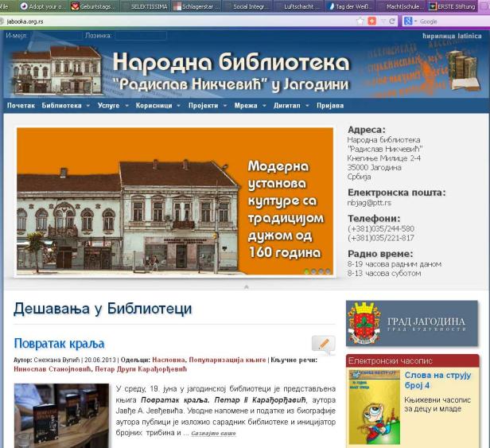
Task: Click the phone number (+381)035/244-580
Action: (380, 229)
